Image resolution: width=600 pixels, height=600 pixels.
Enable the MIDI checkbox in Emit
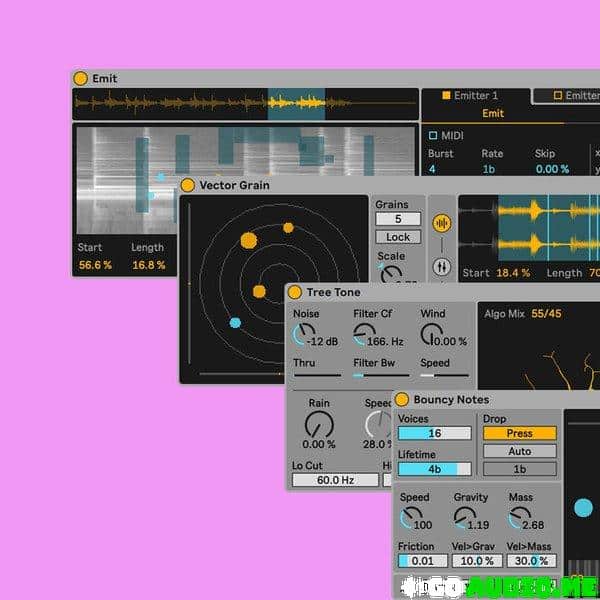[433, 135]
